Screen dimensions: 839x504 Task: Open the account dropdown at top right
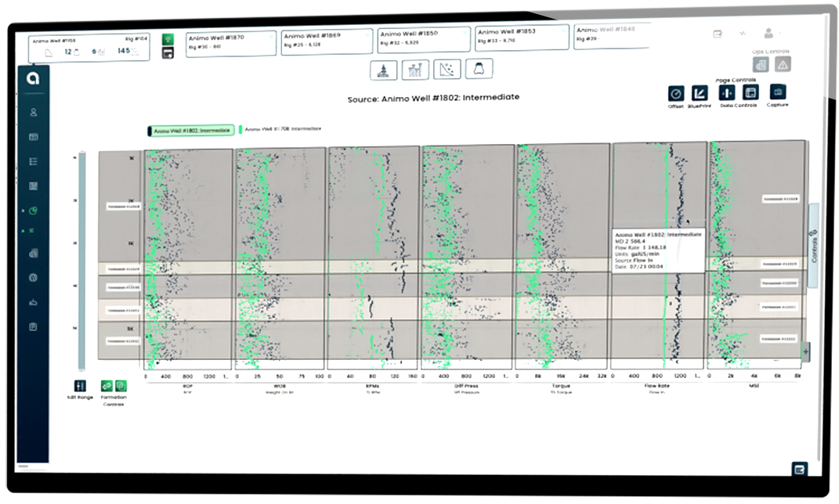(x=772, y=34)
